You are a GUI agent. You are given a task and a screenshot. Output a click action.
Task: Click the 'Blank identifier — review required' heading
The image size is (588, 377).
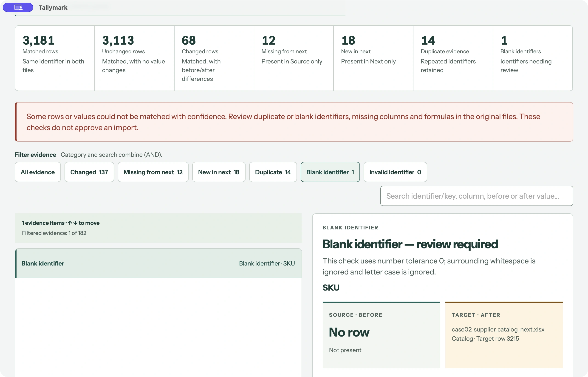click(410, 244)
